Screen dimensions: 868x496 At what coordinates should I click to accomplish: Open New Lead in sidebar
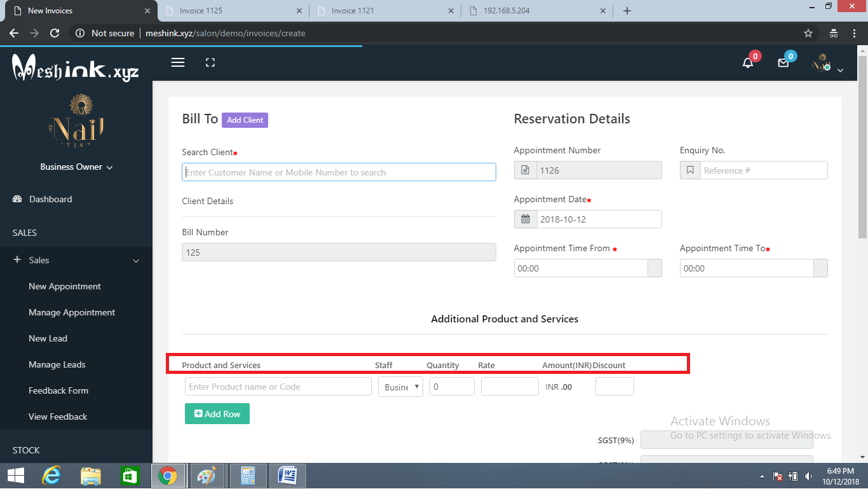(x=48, y=338)
